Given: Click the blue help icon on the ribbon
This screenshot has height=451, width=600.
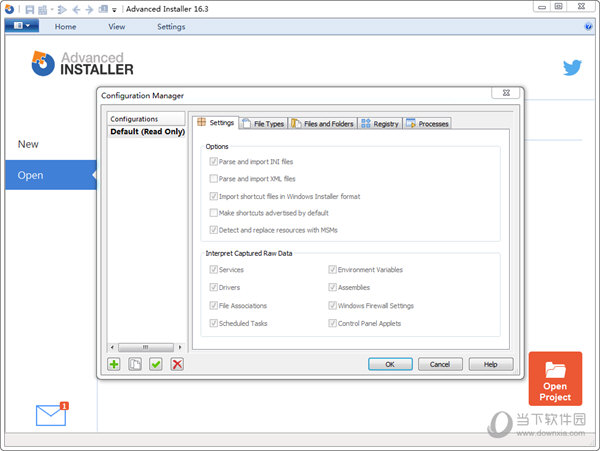Looking at the screenshot, I should [x=588, y=26].
